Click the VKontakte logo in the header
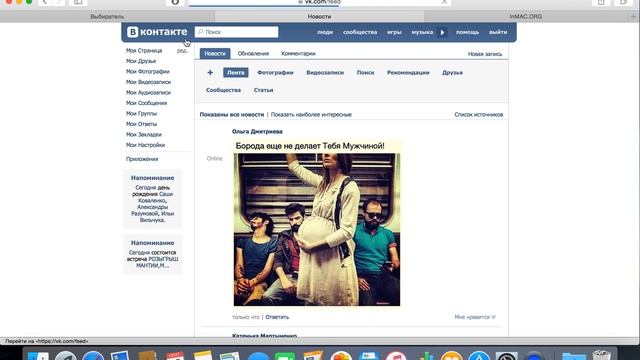The height and width of the screenshot is (360, 640). point(157,32)
